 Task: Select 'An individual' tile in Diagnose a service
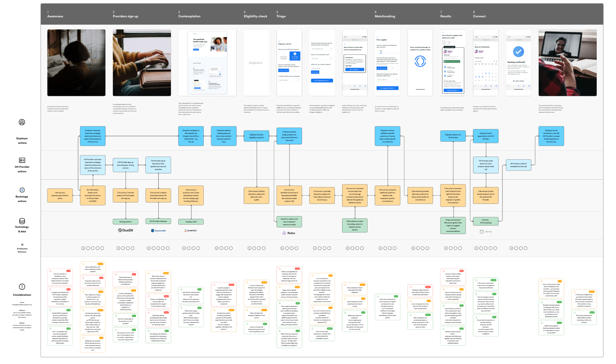295,56
